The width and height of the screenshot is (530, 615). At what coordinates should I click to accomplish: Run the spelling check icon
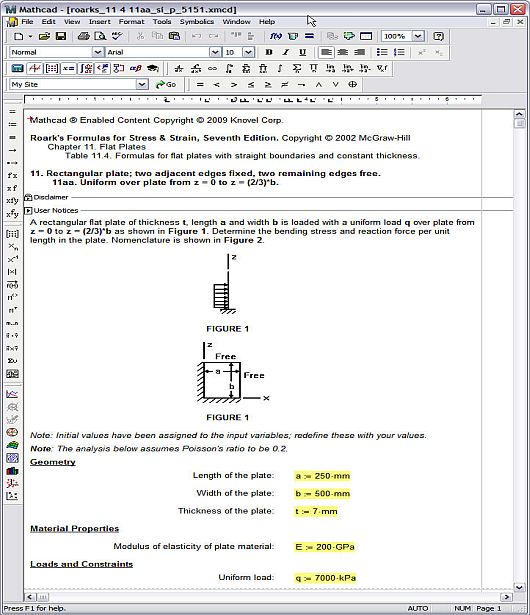(x=117, y=36)
